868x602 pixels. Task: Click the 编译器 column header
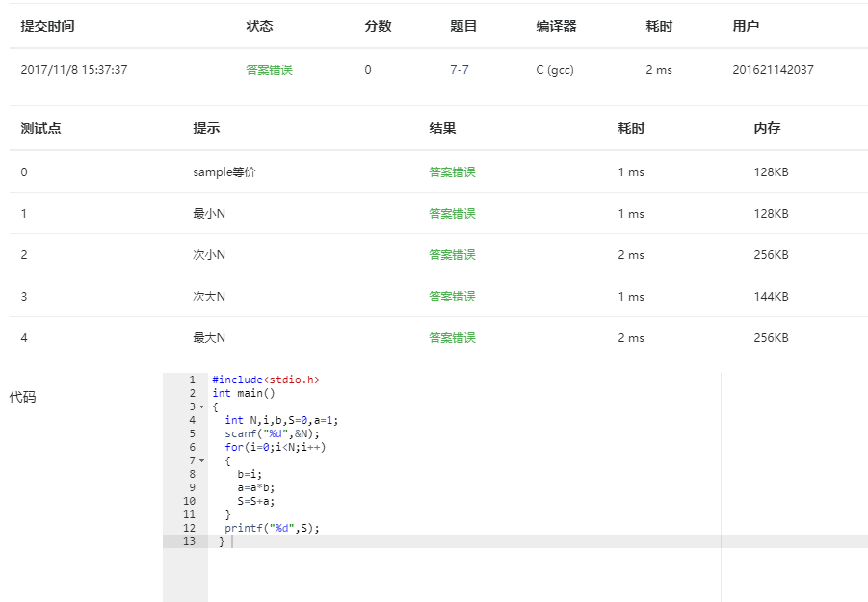point(556,26)
